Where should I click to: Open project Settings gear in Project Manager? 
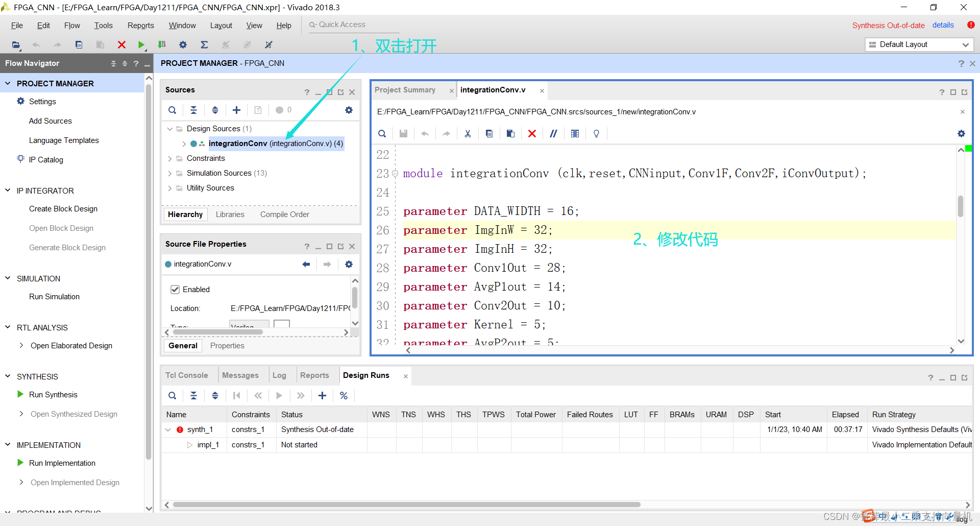coord(20,101)
